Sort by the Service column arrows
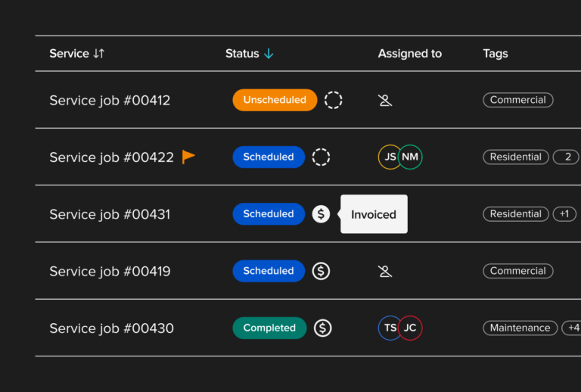 click(99, 54)
